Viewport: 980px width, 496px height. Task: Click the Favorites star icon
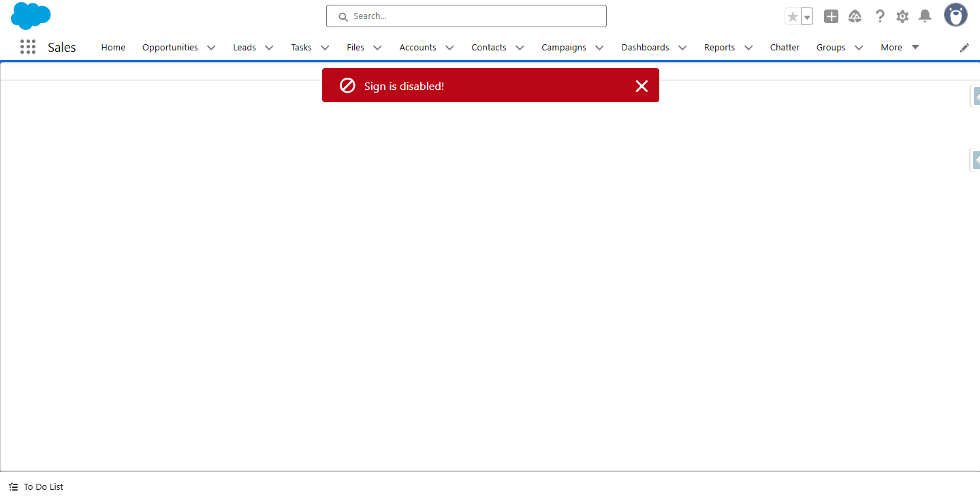(x=792, y=16)
